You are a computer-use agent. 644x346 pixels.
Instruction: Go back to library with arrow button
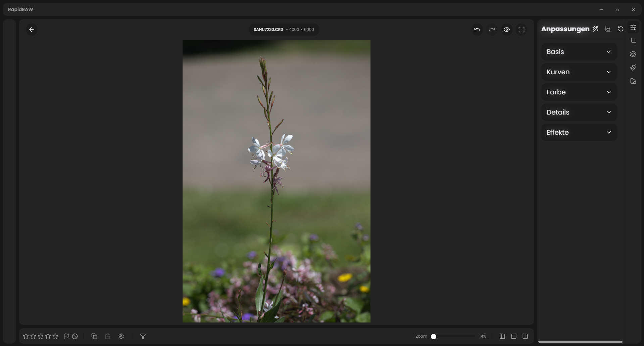click(32, 30)
